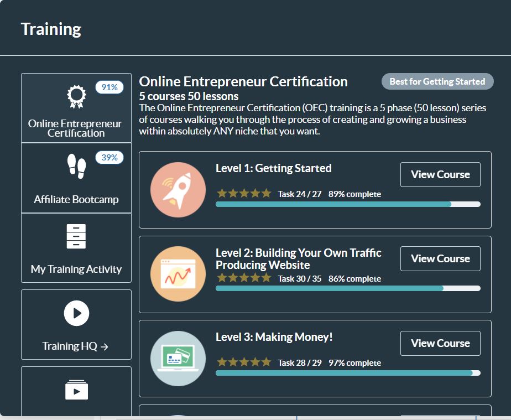The image size is (511, 420).
Task: Click the Level 2 five-star rating
Action: pos(244,278)
